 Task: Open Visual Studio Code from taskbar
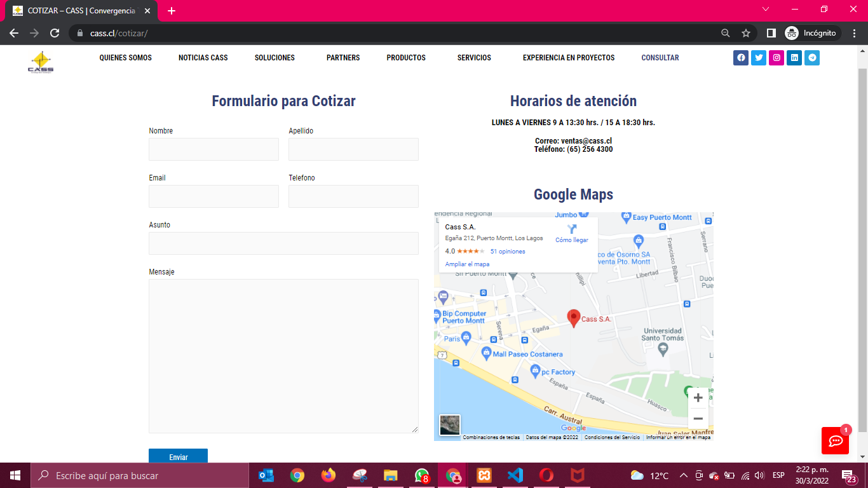[515, 475]
